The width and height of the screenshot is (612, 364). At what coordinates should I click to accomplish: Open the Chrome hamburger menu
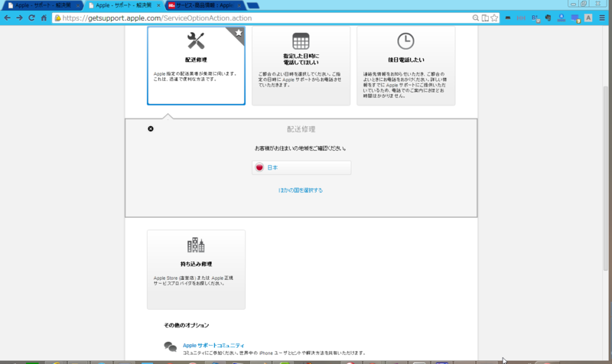(x=602, y=18)
